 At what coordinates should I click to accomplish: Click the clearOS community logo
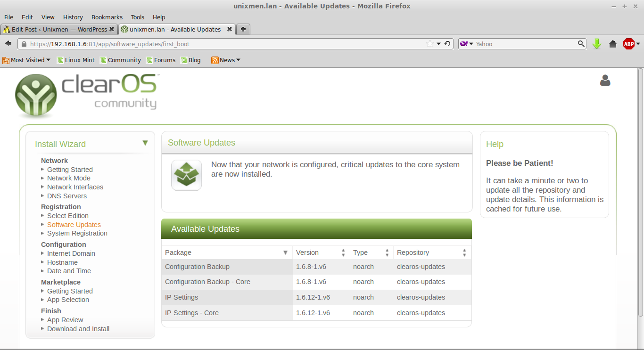(x=86, y=95)
